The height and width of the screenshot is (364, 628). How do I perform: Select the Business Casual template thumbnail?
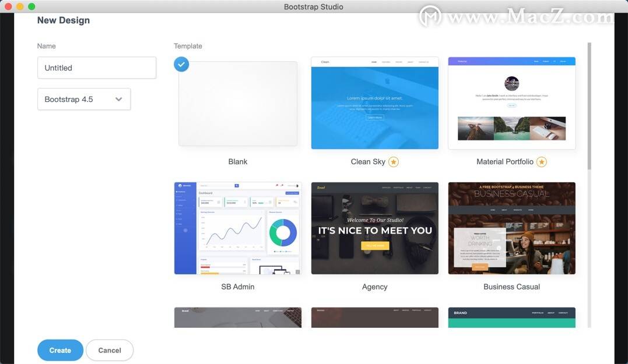click(512, 228)
